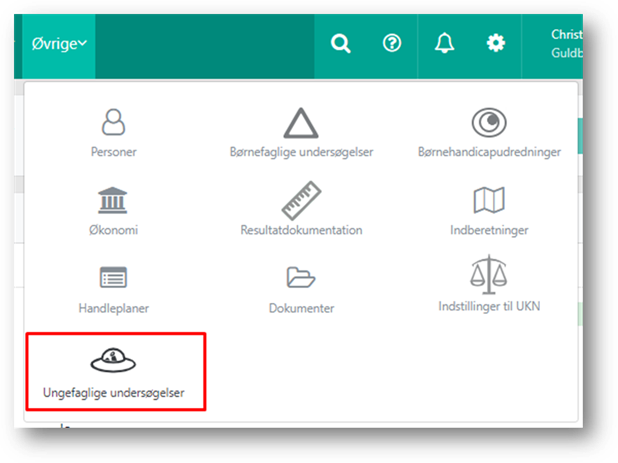Choose the Børnehandicapudredninger text label
The width and height of the screenshot is (618, 463).
click(x=489, y=152)
